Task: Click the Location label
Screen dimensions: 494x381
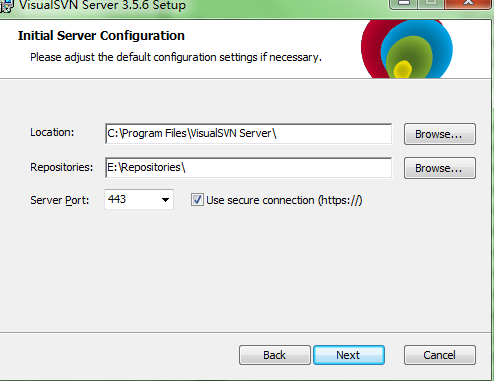Action: (x=52, y=132)
